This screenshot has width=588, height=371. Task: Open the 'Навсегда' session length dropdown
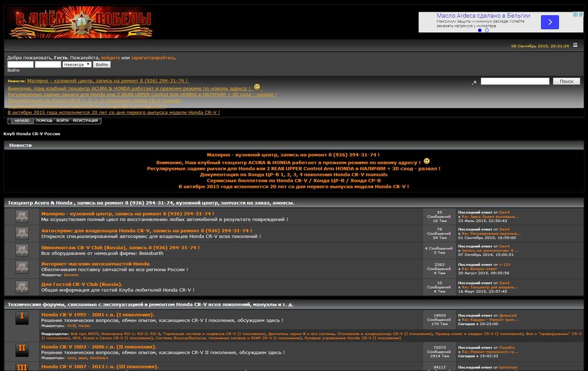77,65
